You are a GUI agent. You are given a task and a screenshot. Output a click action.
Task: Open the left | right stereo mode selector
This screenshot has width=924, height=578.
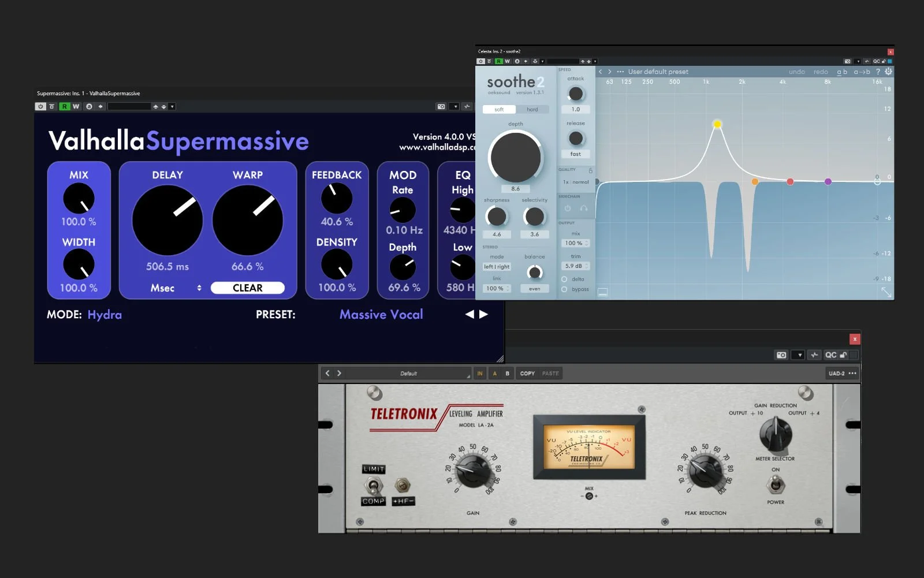[497, 267]
